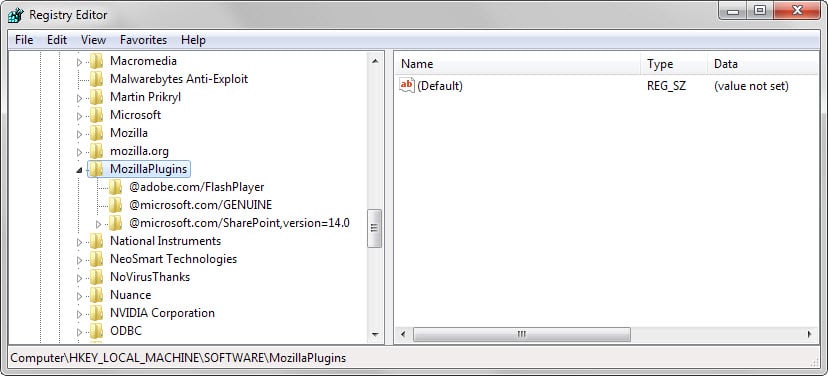This screenshot has width=828, height=376.
Task: Expand the Mozilla key
Action: [80, 134]
